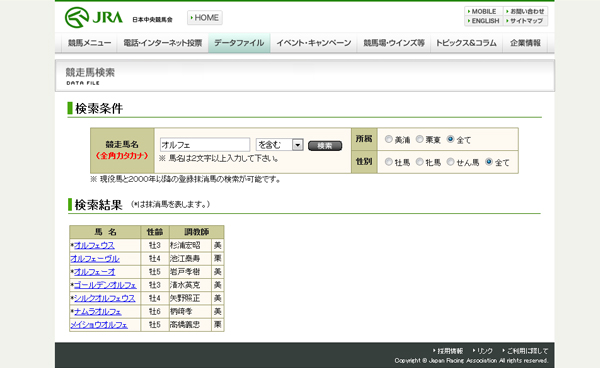Click the 検索 search button
The height and width of the screenshot is (368, 600).
[325, 146]
